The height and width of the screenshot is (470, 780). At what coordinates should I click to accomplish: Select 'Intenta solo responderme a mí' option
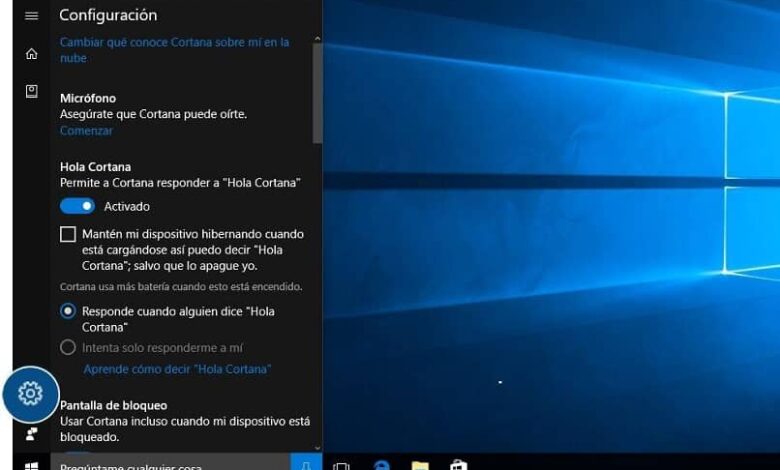coord(68,347)
